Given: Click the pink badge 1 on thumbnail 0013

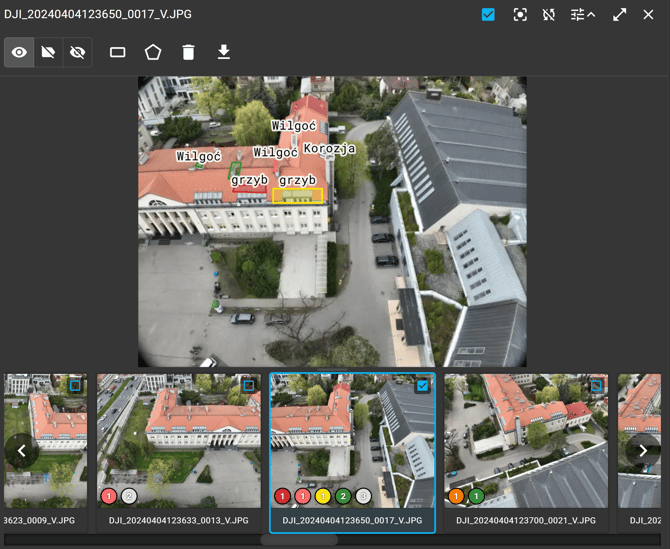Looking at the screenshot, I should click(109, 496).
